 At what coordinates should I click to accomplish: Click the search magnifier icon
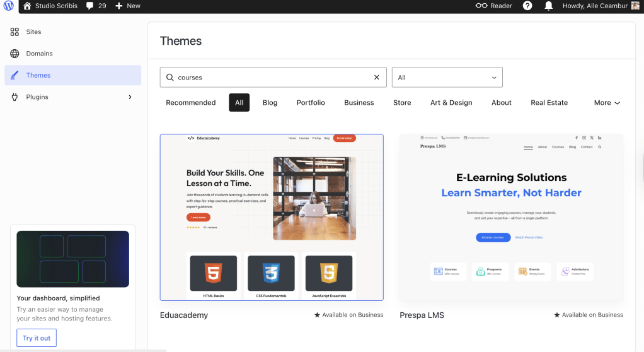click(170, 78)
